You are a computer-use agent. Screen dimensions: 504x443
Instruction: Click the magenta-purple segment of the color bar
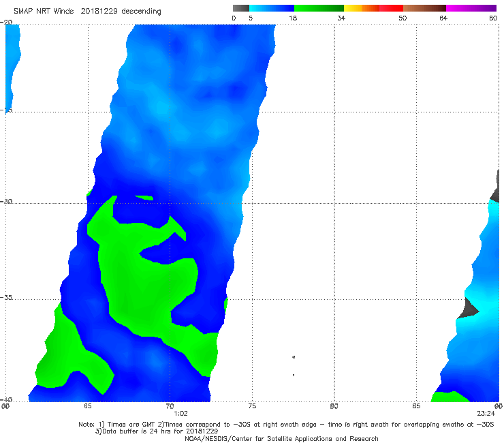pos(471,8)
